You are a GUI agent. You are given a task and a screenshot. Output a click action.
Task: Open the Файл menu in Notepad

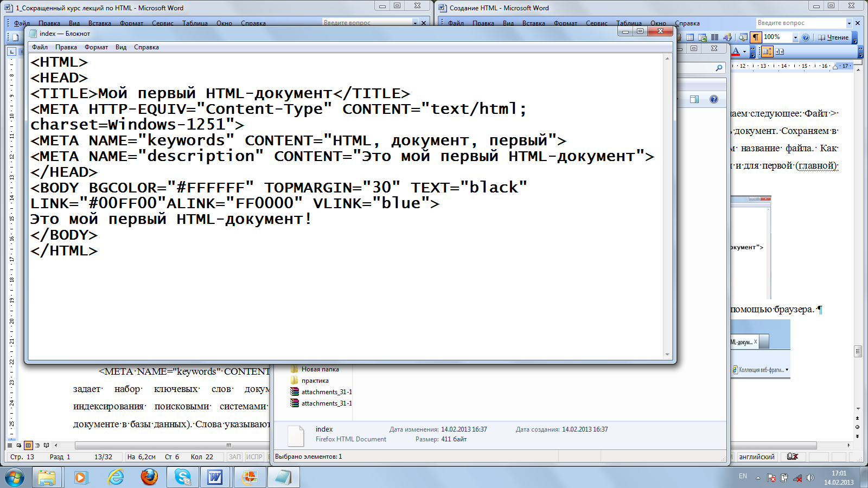40,47
